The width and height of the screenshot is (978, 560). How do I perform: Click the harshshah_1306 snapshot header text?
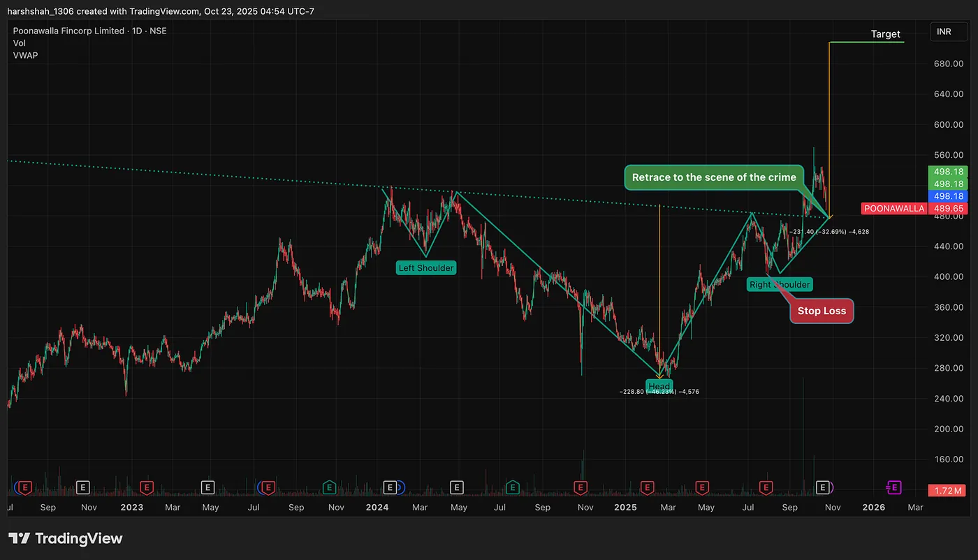pyautogui.click(x=161, y=10)
